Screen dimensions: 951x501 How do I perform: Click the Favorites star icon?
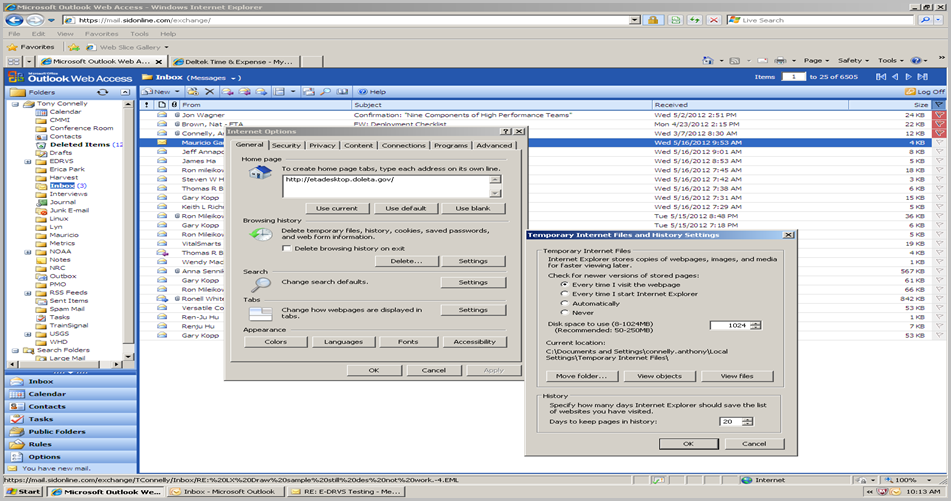coord(12,47)
